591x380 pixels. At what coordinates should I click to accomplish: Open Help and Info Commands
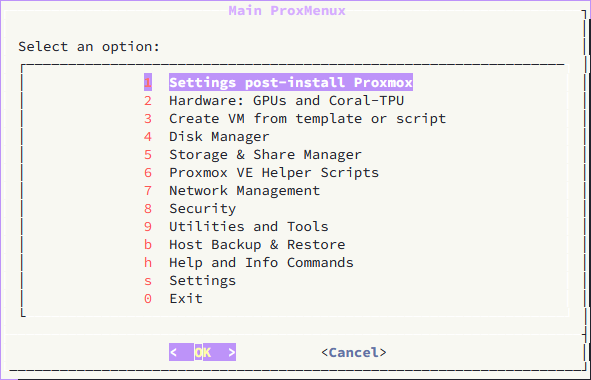click(261, 263)
